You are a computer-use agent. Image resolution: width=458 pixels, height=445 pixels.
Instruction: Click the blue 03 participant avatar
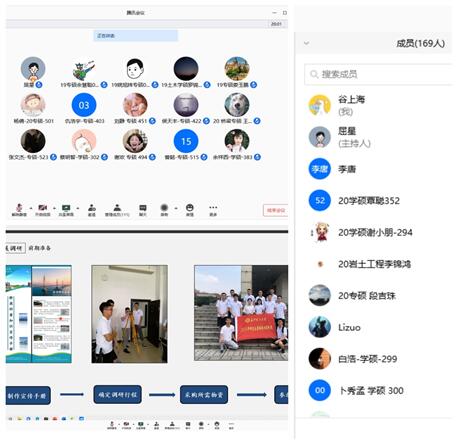pyautogui.click(x=84, y=105)
